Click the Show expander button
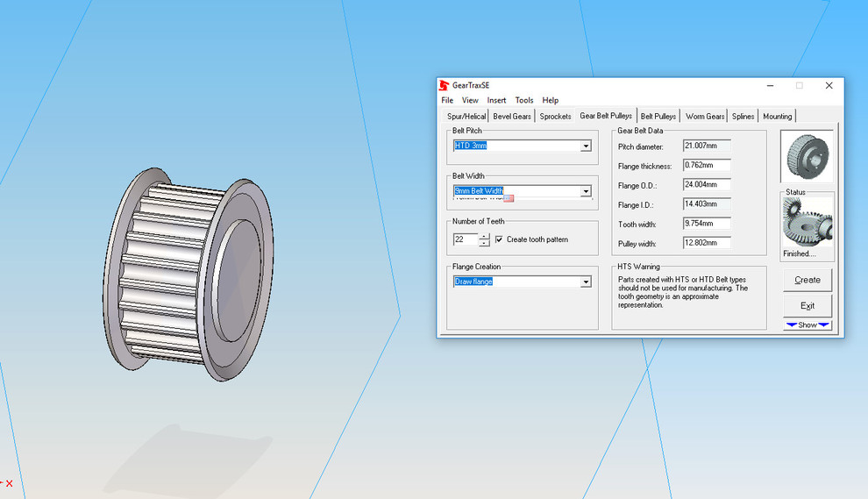Viewport: 868px width, 499px height. click(808, 325)
